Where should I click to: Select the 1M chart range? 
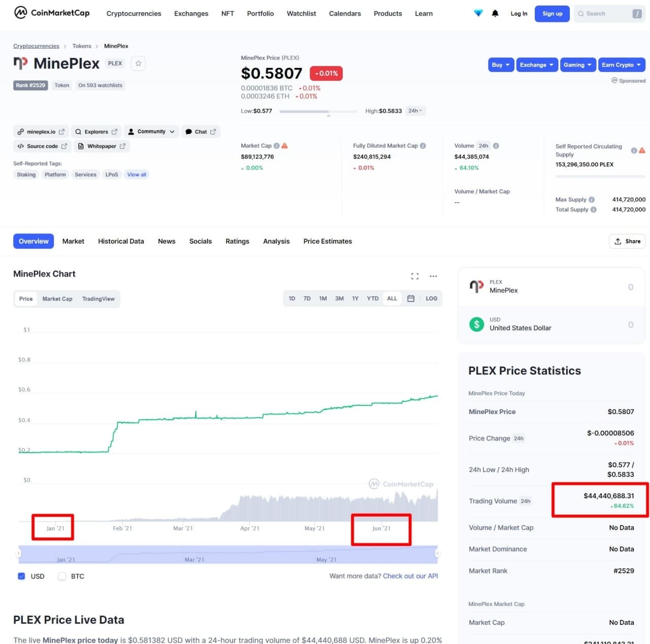(x=323, y=298)
